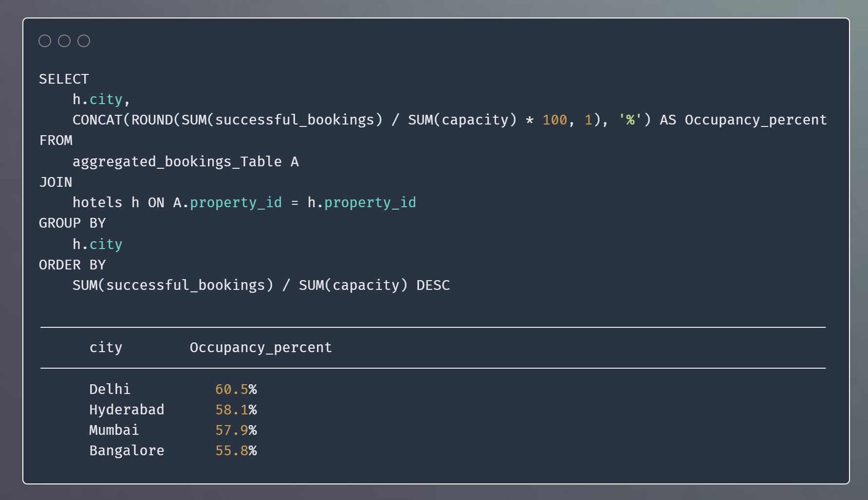868x500 pixels.
Task: Click the JOIN keyword
Action: [x=55, y=182]
